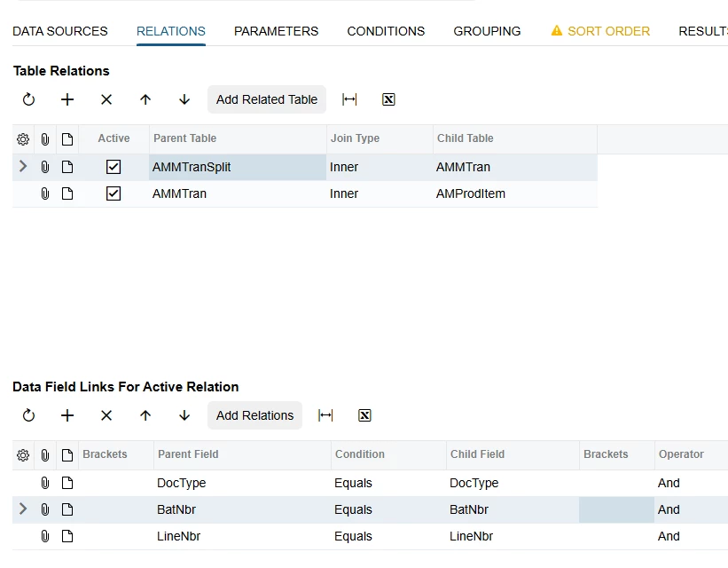728x568 pixels.
Task: Expand the AMMTranSplit row chevron
Action: click(x=23, y=166)
